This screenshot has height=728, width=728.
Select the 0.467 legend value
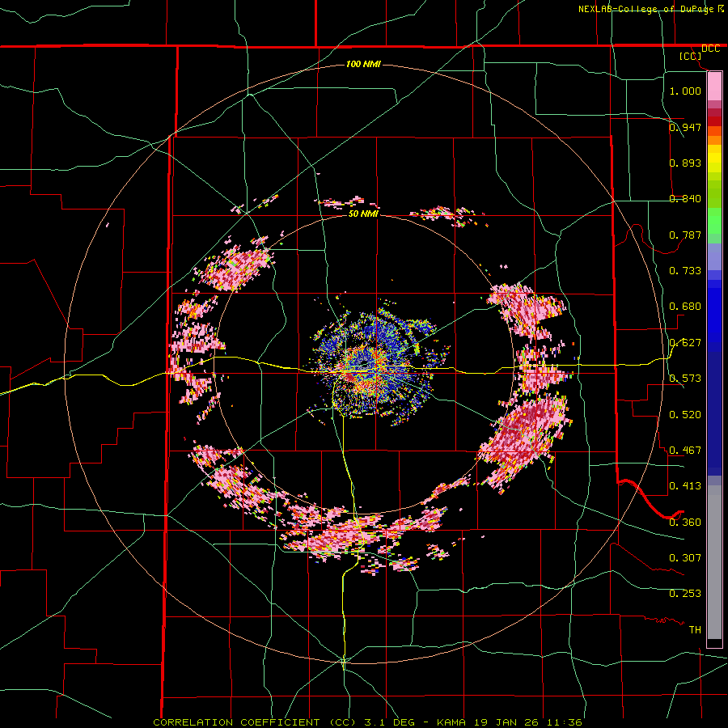tap(685, 450)
